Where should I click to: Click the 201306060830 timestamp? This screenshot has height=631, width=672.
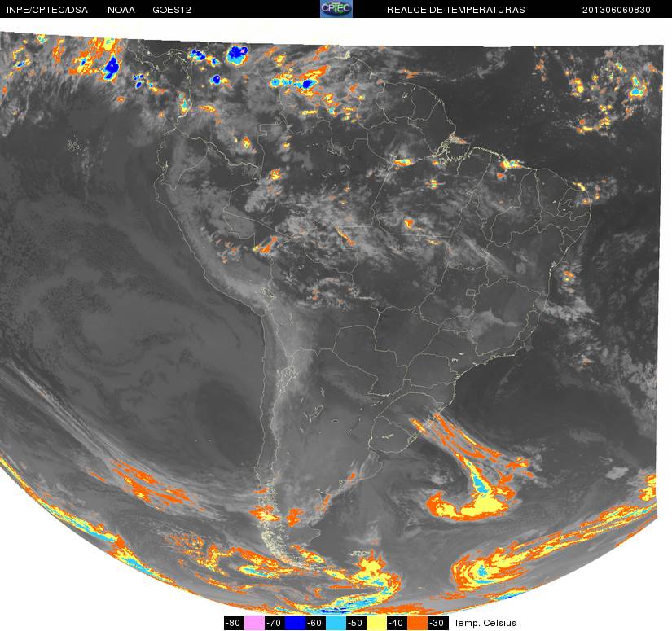pos(617,10)
